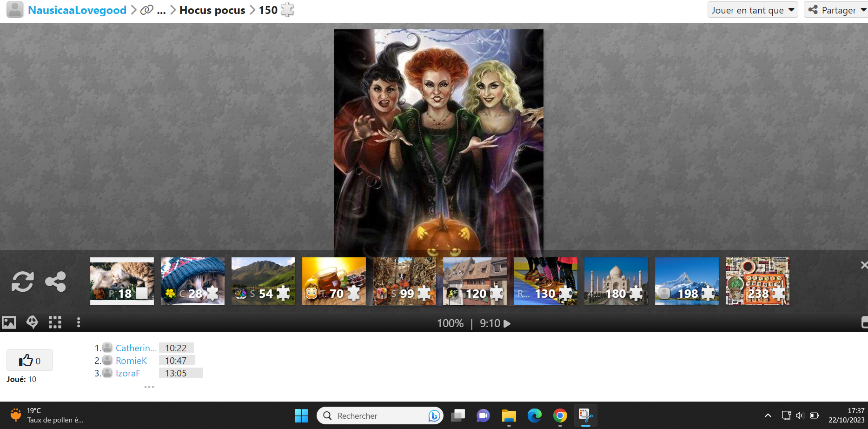The width and height of the screenshot is (868, 429).
Task: Open the Partager dropdown
Action: point(836,10)
